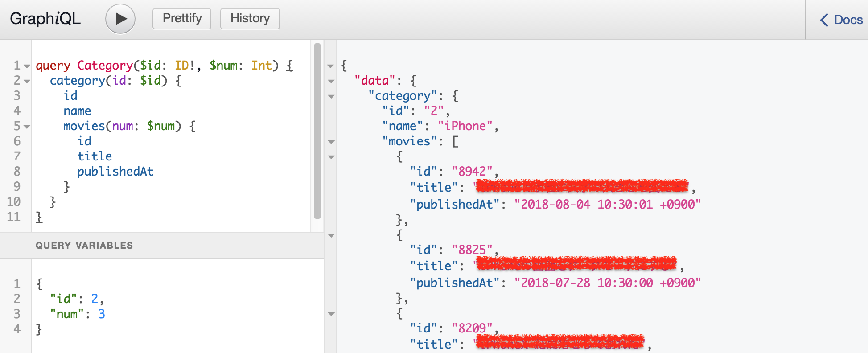868x353 pixels.
Task: Click the category "id": "2" result value
Action: point(434,111)
